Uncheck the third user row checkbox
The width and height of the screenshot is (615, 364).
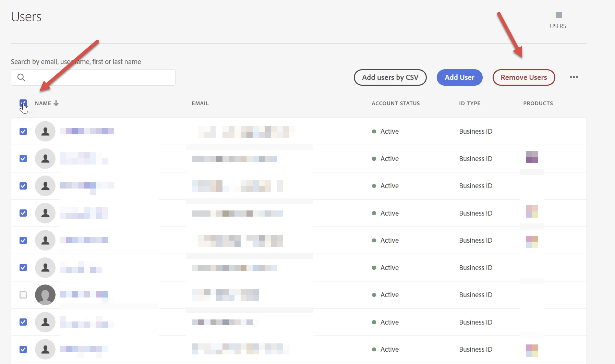[23, 186]
